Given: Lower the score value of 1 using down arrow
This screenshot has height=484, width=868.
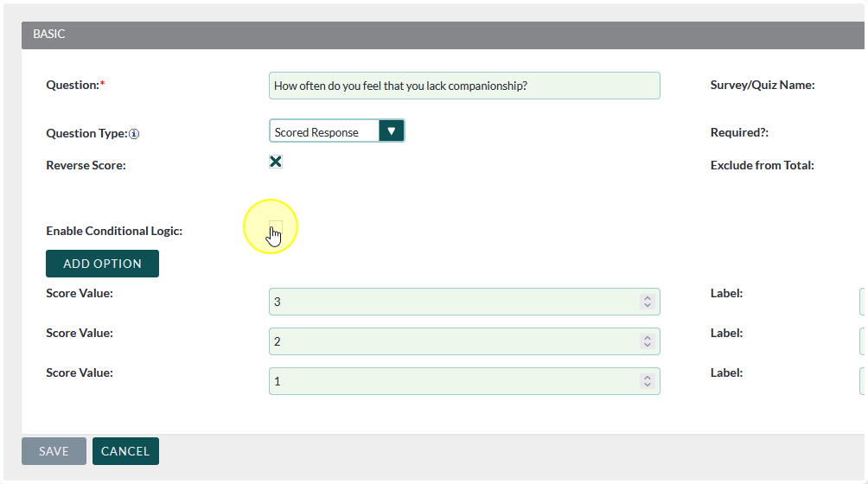Looking at the screenshot, I should tap(647, 385).
